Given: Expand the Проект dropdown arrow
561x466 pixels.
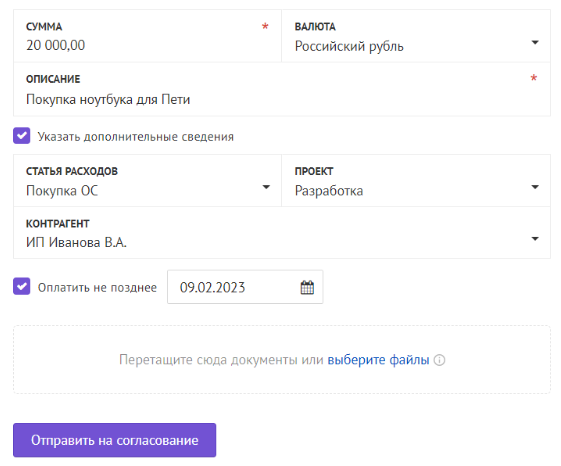Looking at the screenshot, I should coord(535,187).
